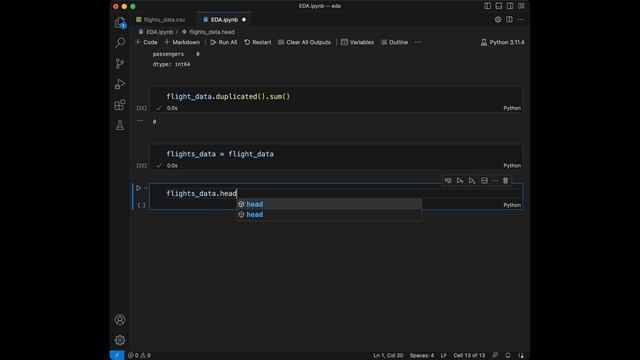Image resolution: width=640 pixels, height=360 pixels.
Task: Change language mode of duplicated cell
Action: [512, 108]
